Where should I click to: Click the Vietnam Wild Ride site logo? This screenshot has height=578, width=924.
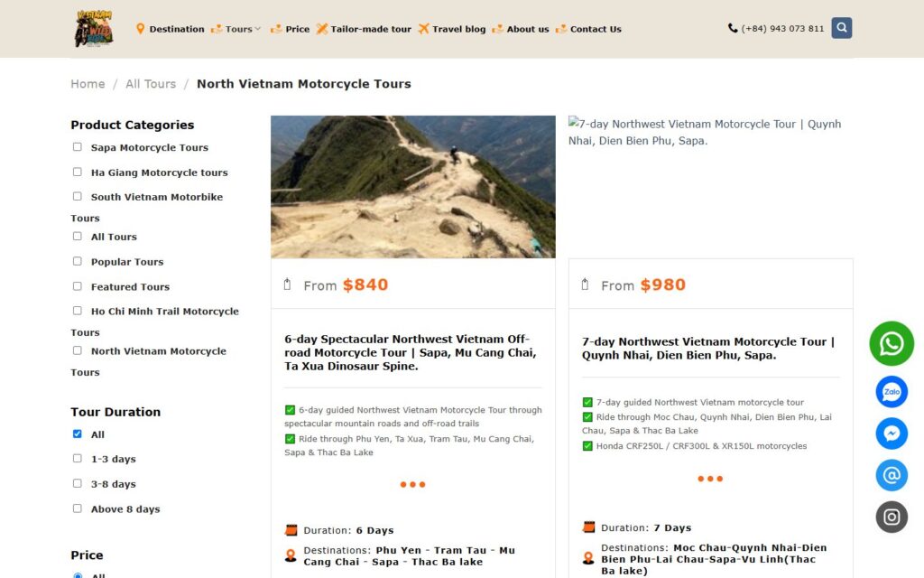94,28
